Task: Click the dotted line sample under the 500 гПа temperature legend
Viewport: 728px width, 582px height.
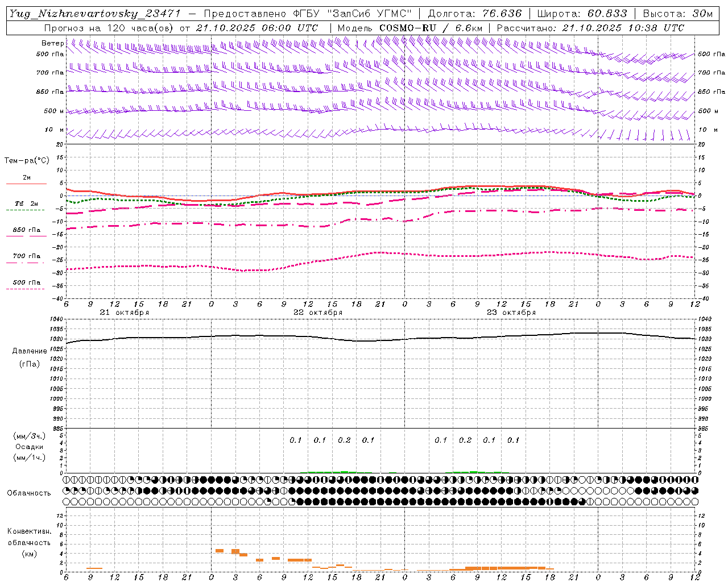Action: [25, 289]
